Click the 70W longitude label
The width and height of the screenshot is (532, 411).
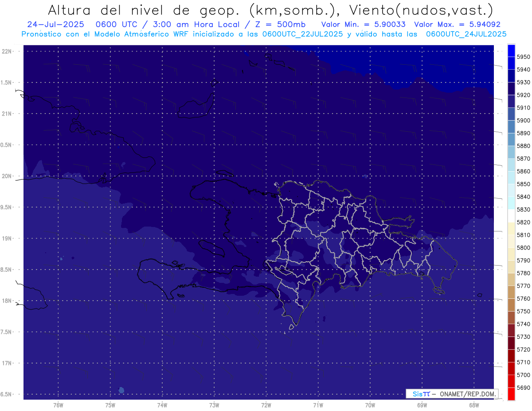(370, 405)
